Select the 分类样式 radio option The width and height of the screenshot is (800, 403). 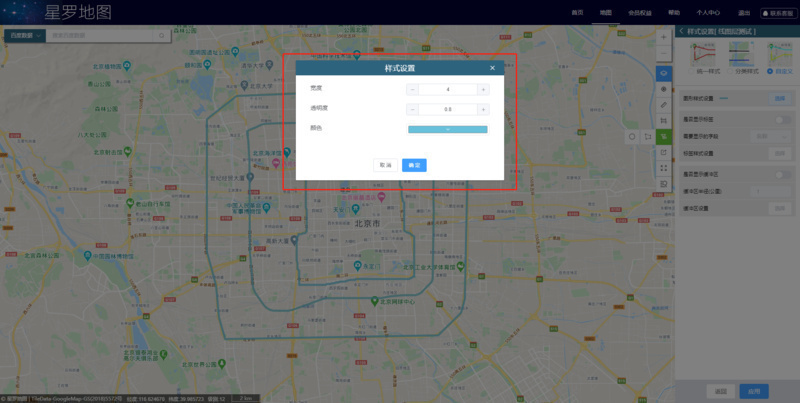pos(743,72)
